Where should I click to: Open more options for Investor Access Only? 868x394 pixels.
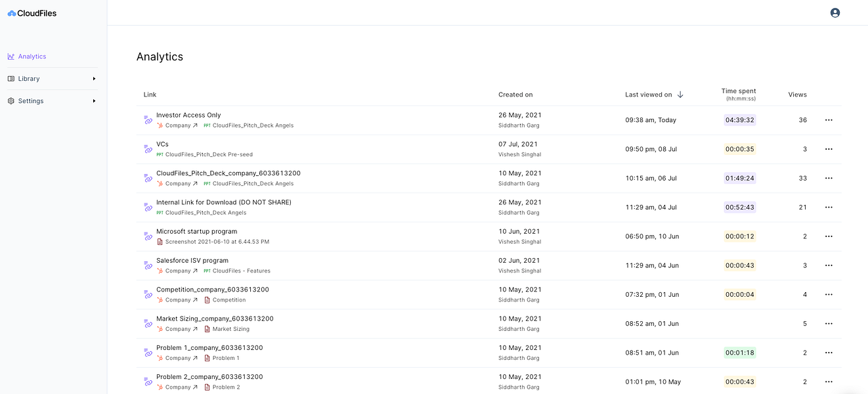point(829,120)
